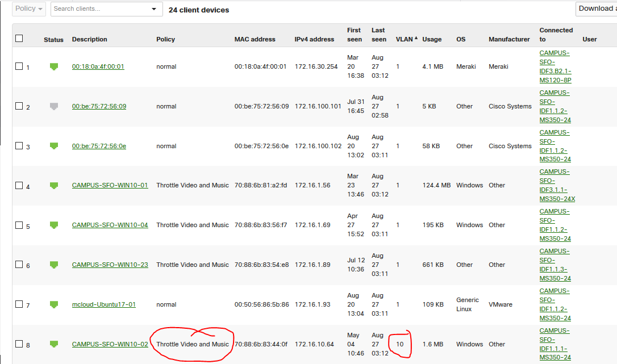Click status icon for CAMPUS-SFO-WIN10-04
The image size is (617, 364).
coord(54,225)
